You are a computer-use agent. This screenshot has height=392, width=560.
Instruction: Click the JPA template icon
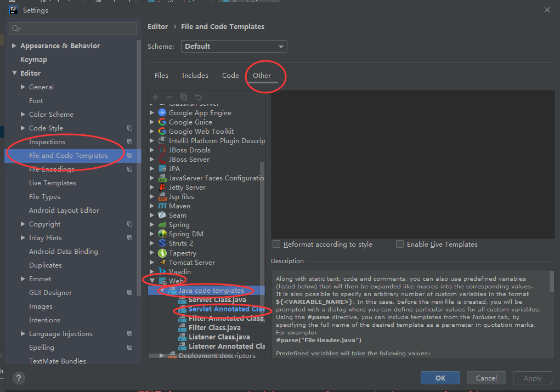click(162, 168)
